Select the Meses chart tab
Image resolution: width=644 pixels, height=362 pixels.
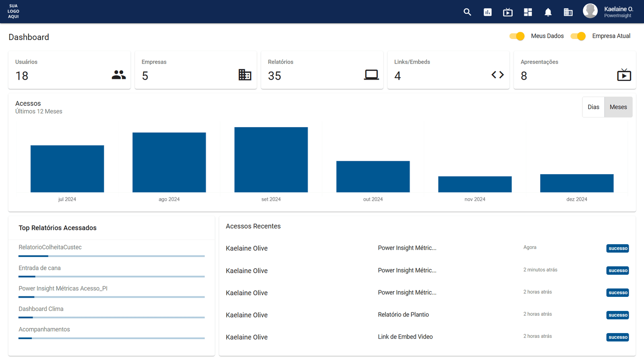click(x=618, y=107)
